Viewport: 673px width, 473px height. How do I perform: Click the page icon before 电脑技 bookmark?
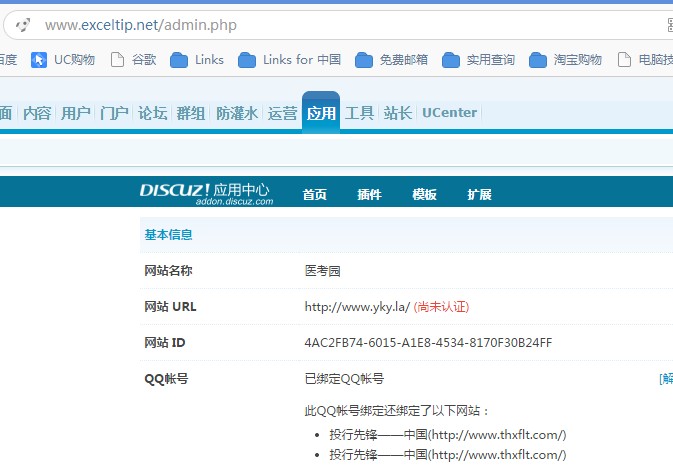624,60
